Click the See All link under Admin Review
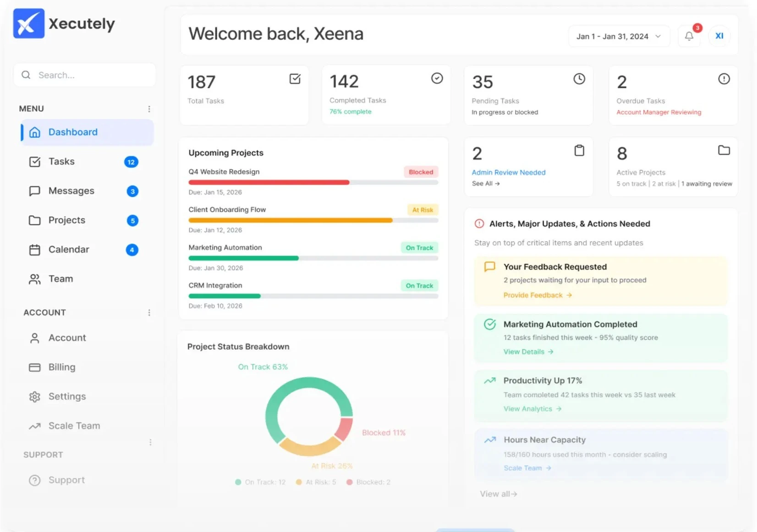 pos(486,184)
